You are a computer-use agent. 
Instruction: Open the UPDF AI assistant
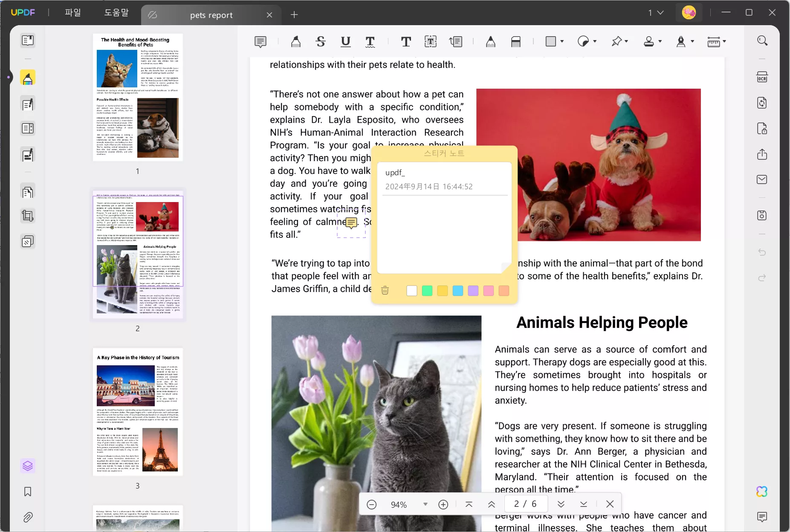tap(762, 492)
